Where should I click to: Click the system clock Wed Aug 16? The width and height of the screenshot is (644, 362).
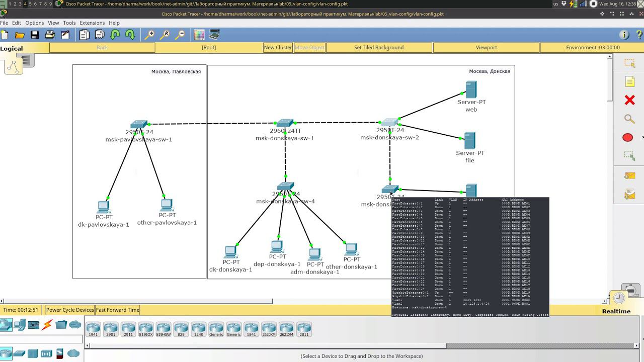(x=618, y=4)
